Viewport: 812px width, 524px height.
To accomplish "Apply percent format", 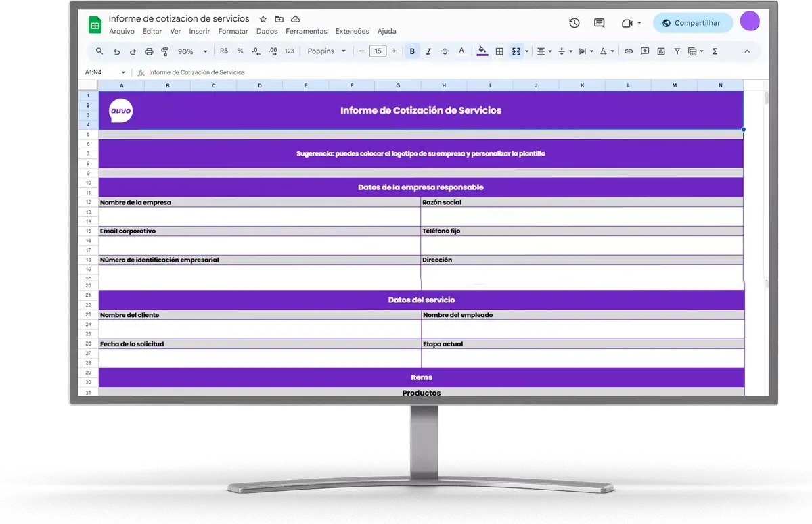I will pyautogui.click(x=240, y=51).
